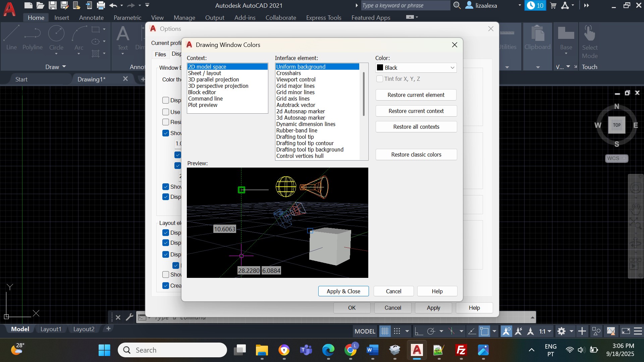644x362 pixels.
Task: Click the Grid display icon in status bar
Action: tap(385, 331)
